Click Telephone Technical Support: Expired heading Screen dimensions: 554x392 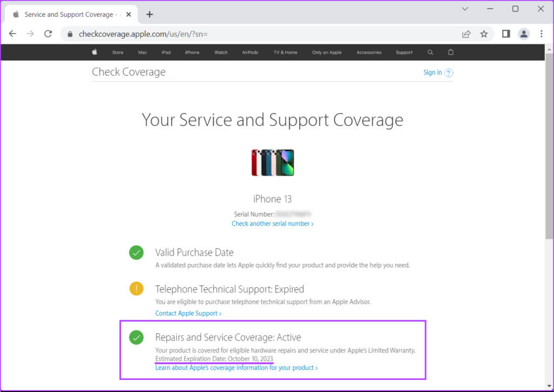click(229, 289)
